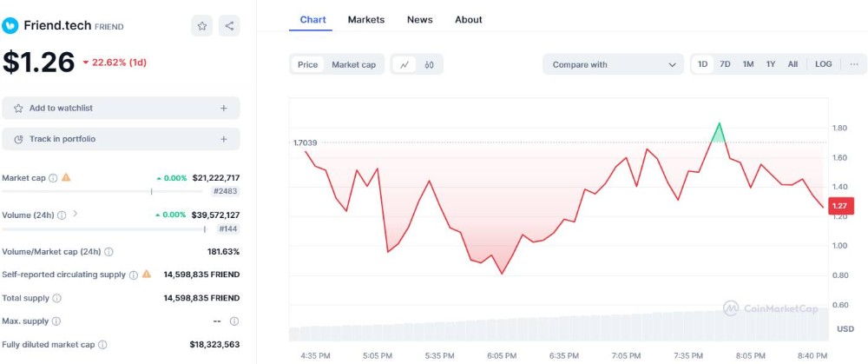Image resolution: width=868 pixels, height=364 pixels.
Task: Click the $39,572,127 volume value
Action: [216, 215]
